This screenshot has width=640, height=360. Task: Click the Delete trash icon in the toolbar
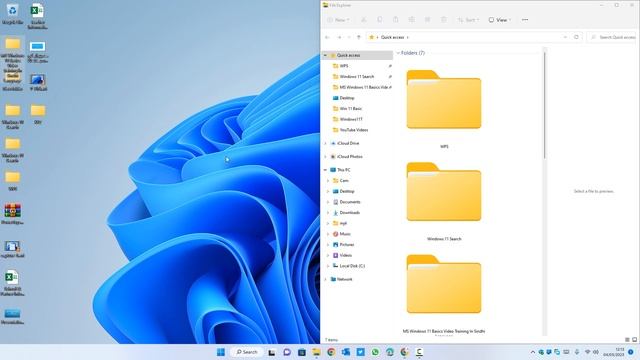(x=444, y=20)
